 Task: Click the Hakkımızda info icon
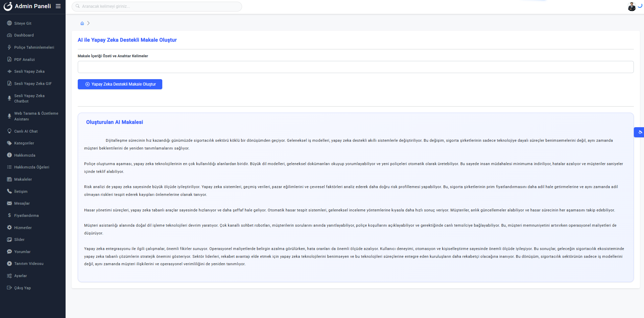(9, 155)
